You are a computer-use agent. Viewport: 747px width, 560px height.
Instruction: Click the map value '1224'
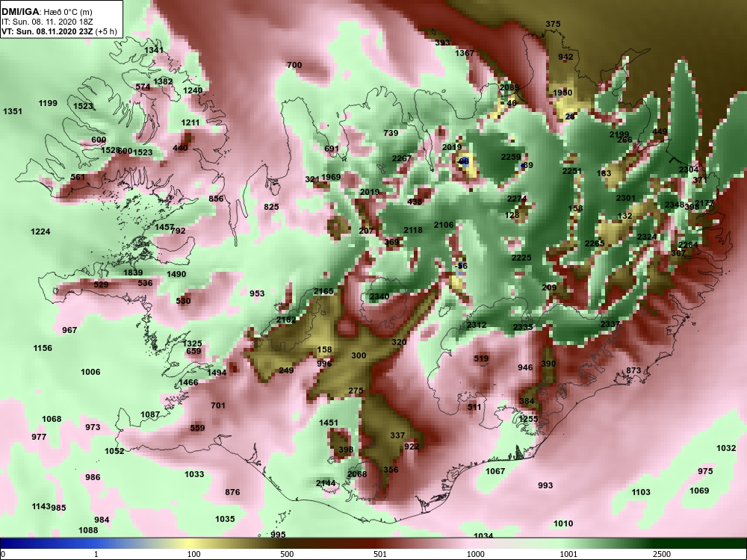click(x=40, y=231)
